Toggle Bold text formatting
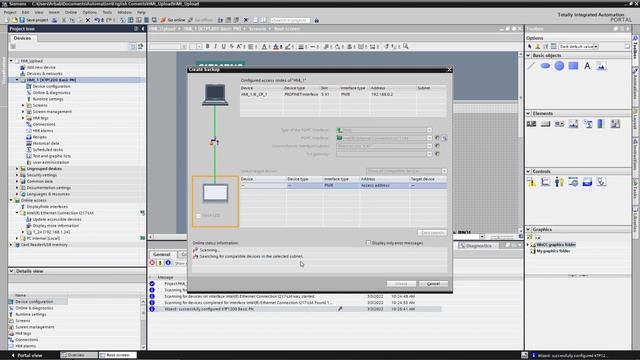The image size is (640, 360). [x=207, y=47]
